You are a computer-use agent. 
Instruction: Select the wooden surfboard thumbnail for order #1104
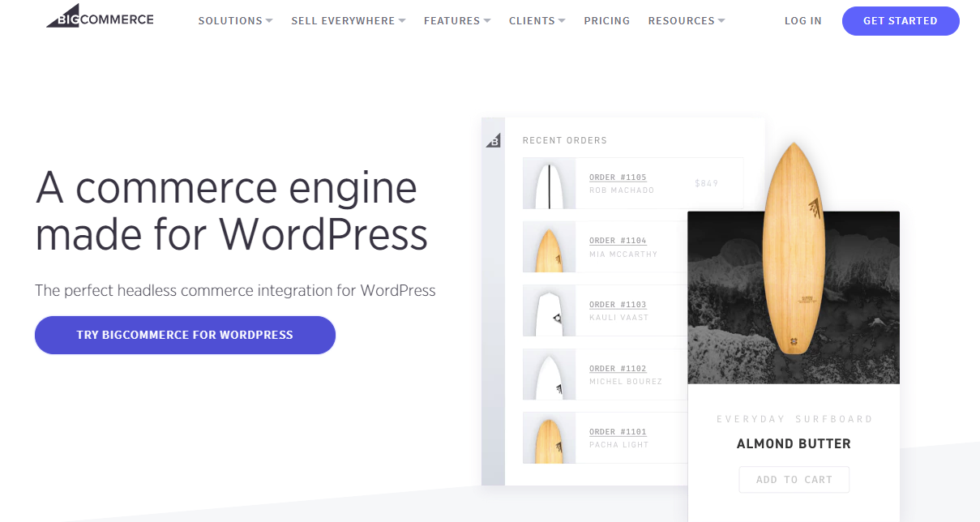(549, 247)
